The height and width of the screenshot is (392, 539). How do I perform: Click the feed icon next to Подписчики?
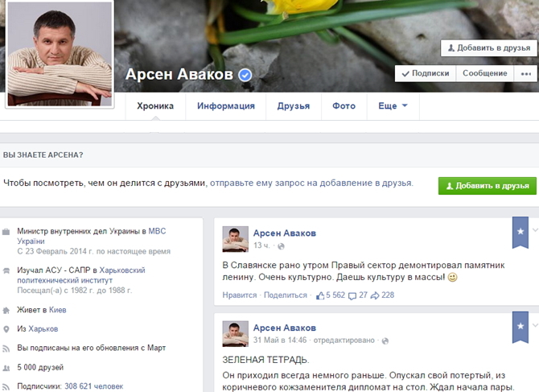point(6,387)
